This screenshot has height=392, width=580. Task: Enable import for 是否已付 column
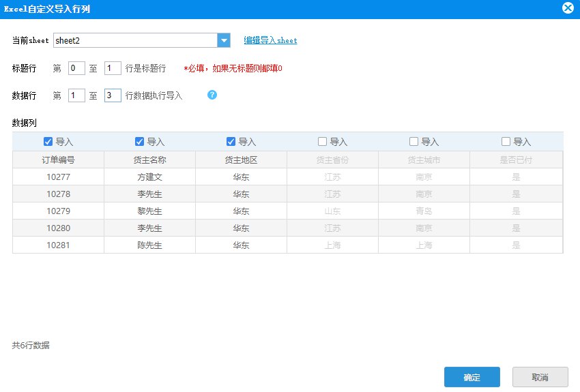tap(506, 142)
